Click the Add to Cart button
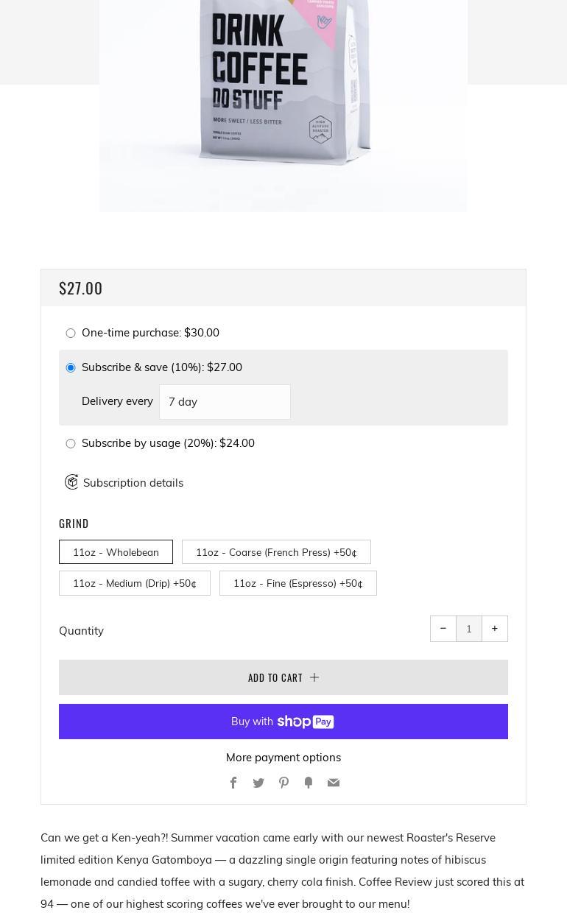 pos(283,677)
